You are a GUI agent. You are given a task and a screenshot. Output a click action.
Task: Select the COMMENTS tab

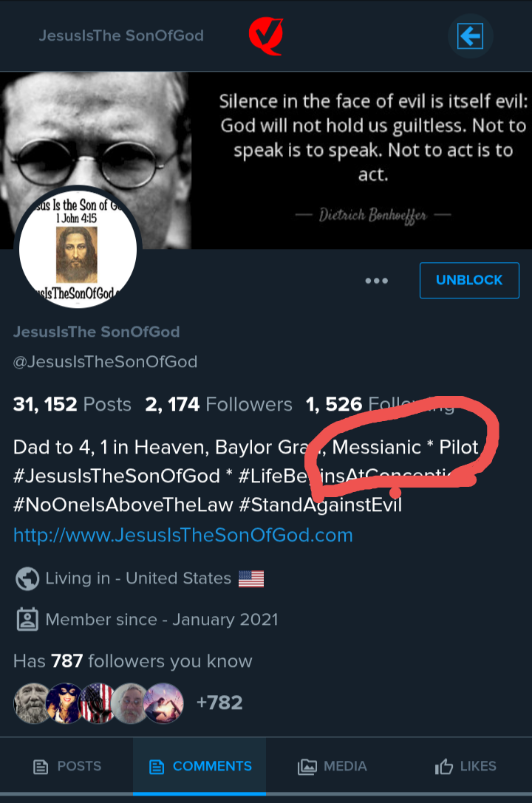coord(199,767)
